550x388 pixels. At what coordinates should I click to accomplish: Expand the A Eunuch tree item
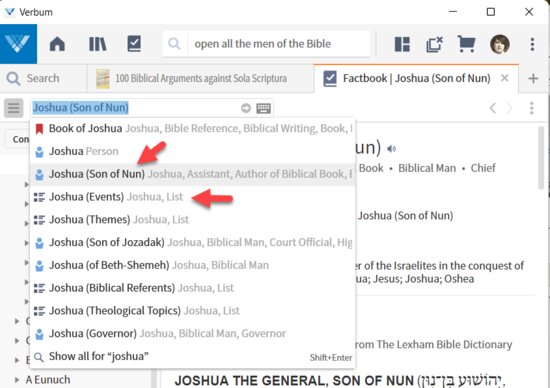click(x=16, y=380)
